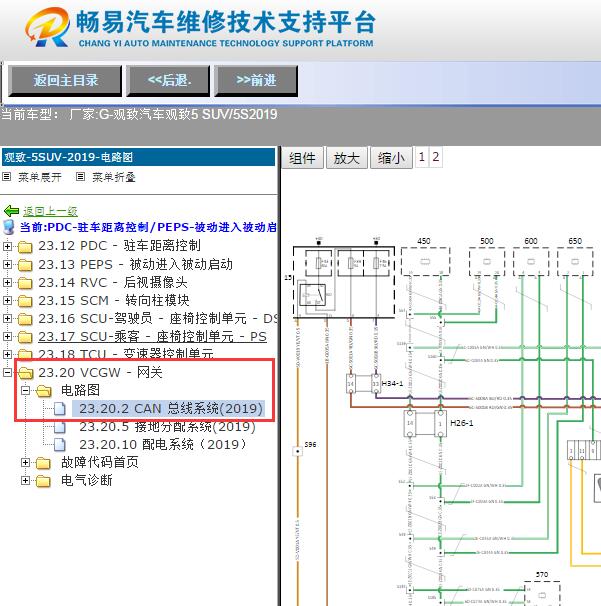Expand the 电气诊断 folder
The image size is (601, 606).
coord(25,481)
